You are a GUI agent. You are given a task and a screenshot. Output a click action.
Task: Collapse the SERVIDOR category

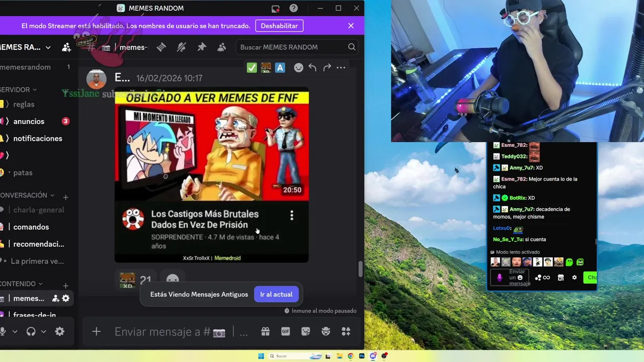point(19,89)
